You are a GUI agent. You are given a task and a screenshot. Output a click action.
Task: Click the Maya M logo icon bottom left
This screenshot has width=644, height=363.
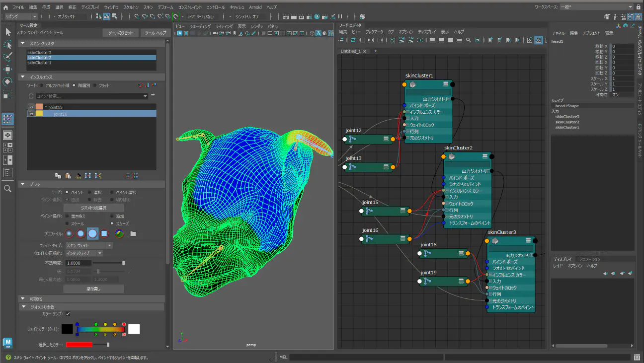[x=7, y=343]
